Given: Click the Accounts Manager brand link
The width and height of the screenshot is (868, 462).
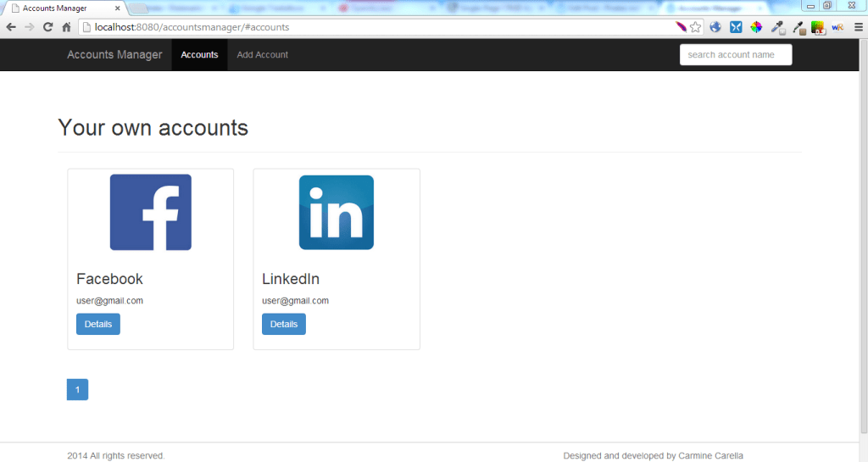Looking at the screenshot, I should (x=114, y=55).
